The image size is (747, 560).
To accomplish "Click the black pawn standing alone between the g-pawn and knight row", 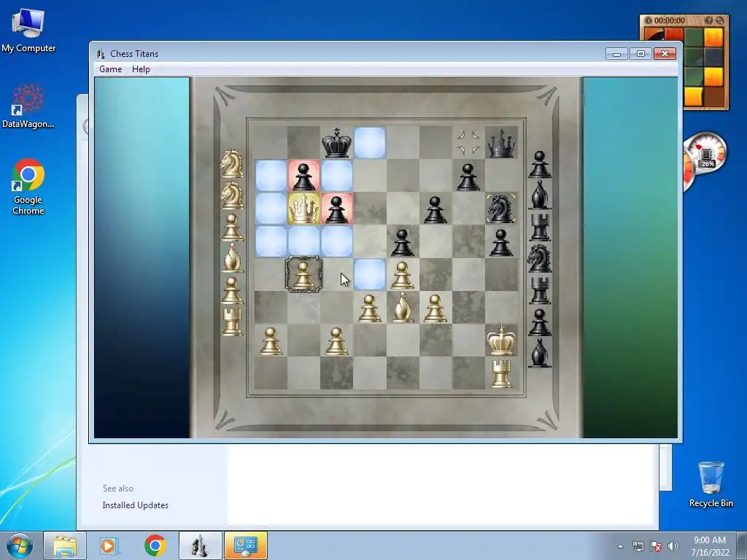I will [x=435, y=209].
